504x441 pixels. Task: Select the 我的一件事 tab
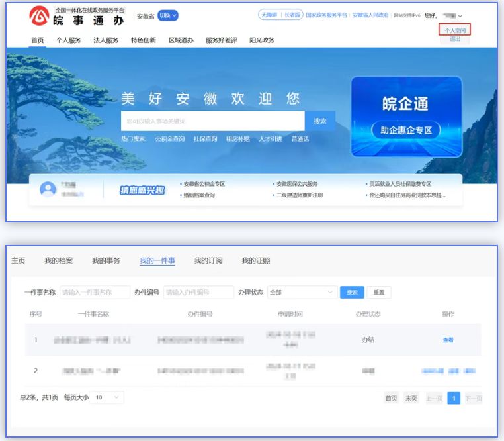(x=157, y=260)
